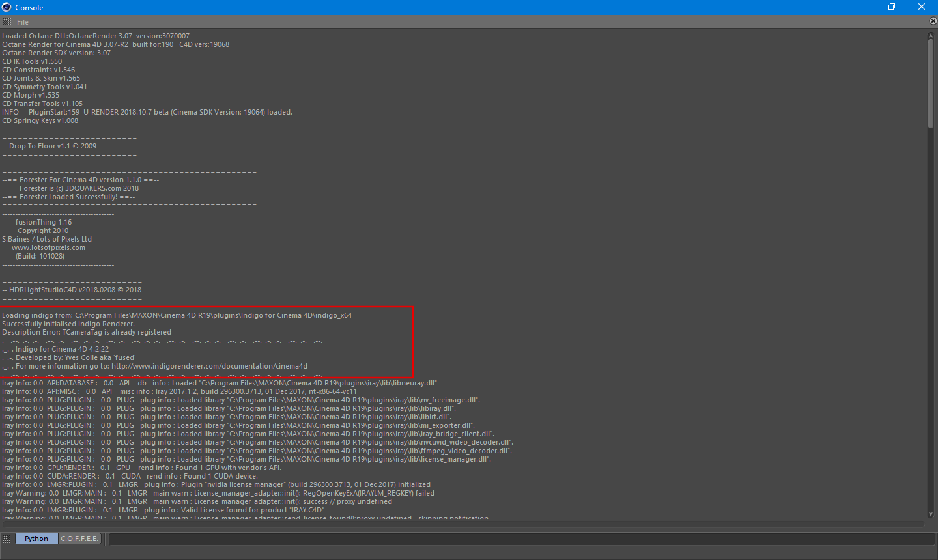Click the grip handle left of Python tab
938x560 pixels.
pos(7,539)
